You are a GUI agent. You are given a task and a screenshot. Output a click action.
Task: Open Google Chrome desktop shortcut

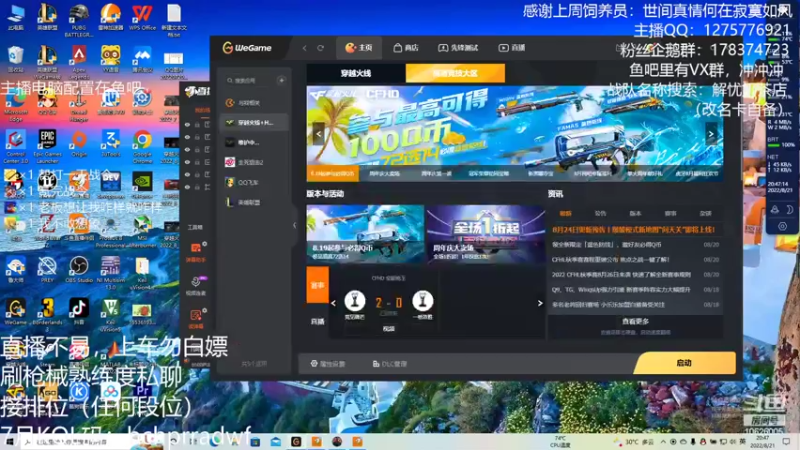[x=142, y=146]
